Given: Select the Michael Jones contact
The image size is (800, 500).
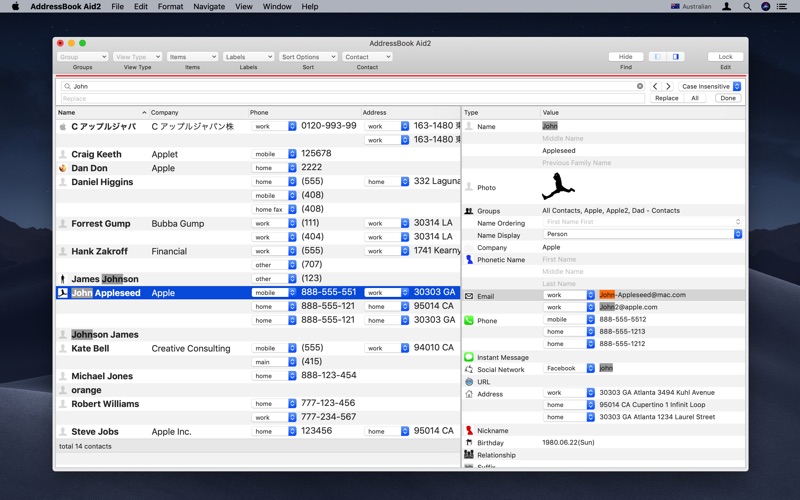Looking at the screenshot, I should tap(102, 376).
